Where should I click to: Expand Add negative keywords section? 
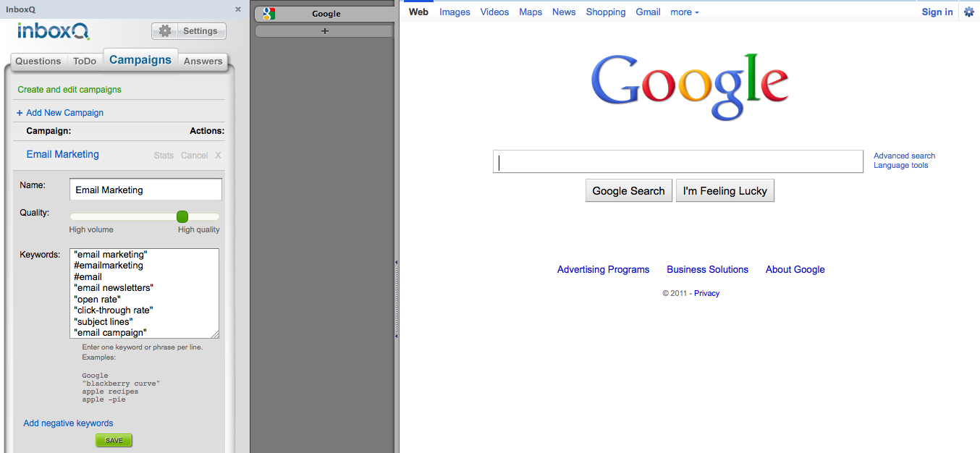68,423
